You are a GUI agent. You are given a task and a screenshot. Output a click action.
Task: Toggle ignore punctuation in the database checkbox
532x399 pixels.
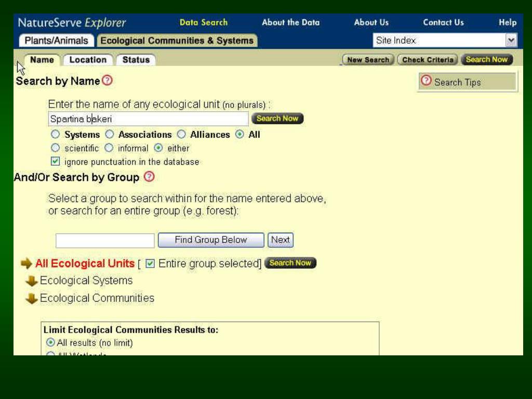coord(55,161)
